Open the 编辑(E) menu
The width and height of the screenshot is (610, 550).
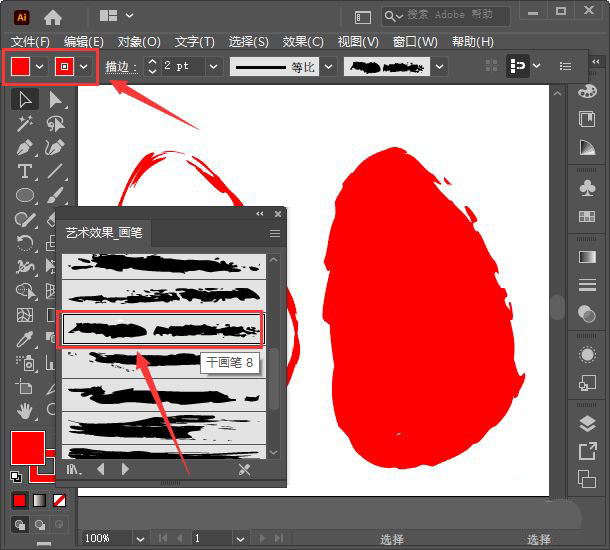pyautogui.click(x=84, y=42)
